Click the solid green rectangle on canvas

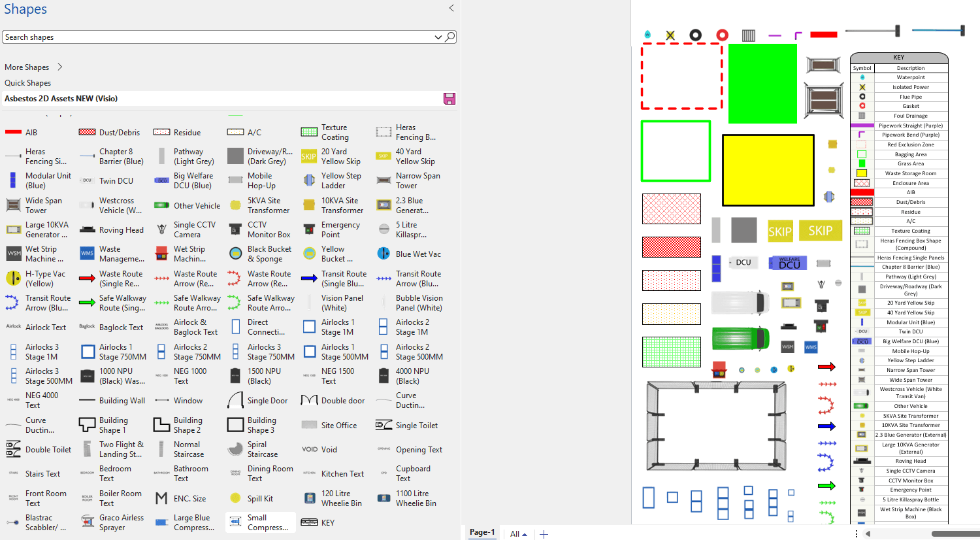(x=762, y=84)
